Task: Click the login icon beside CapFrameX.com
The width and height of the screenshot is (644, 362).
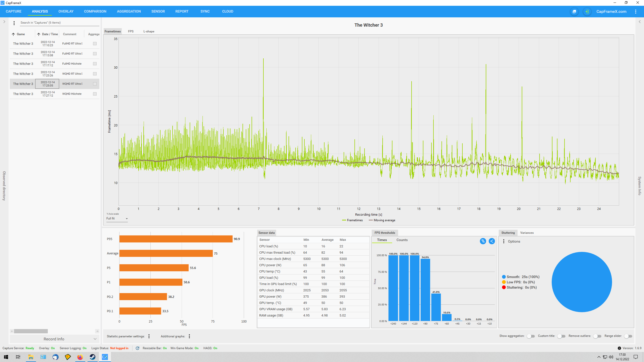Action: (x=587, y=12)
